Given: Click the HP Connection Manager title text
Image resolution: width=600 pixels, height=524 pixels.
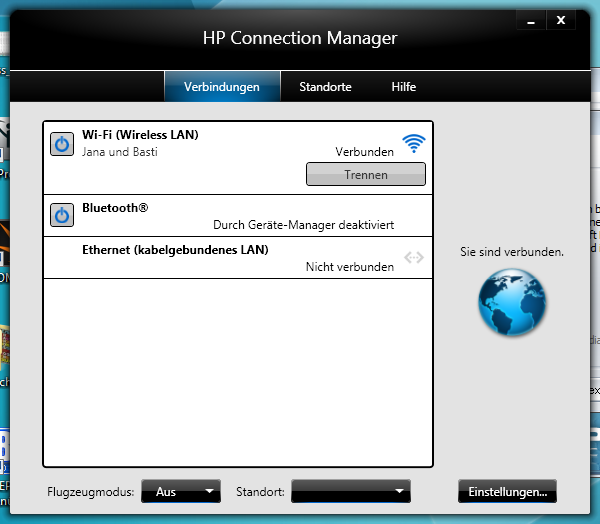Looking at the screenshot, I should click(300, 38).
